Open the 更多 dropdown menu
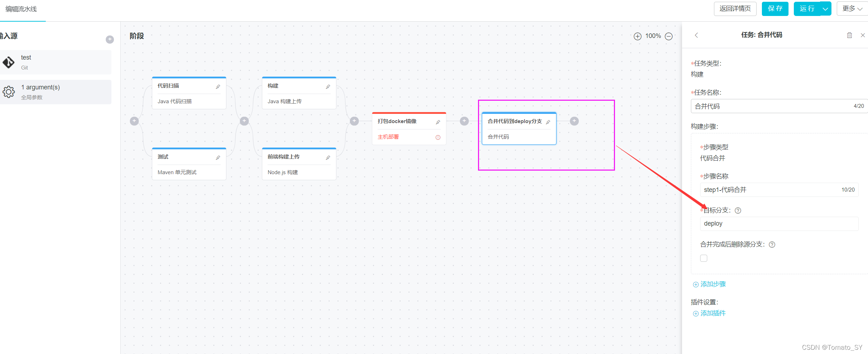The width and height of the screenshot is (868, 354). point(852,9)
